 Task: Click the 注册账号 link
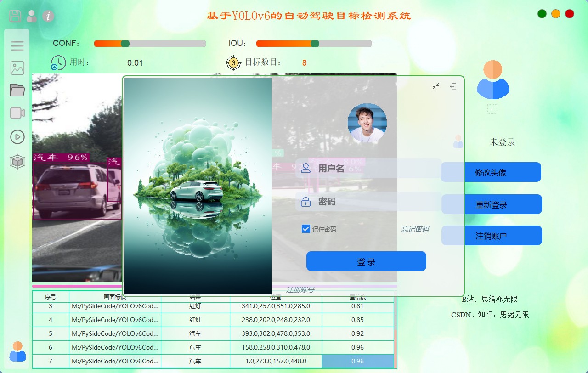coord(300,289)
